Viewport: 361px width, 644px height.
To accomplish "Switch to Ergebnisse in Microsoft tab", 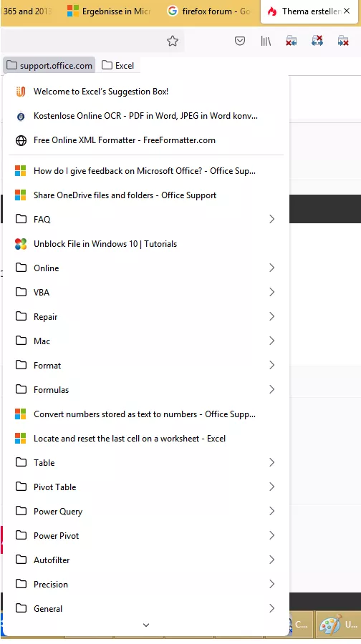I will coord(110,11).
